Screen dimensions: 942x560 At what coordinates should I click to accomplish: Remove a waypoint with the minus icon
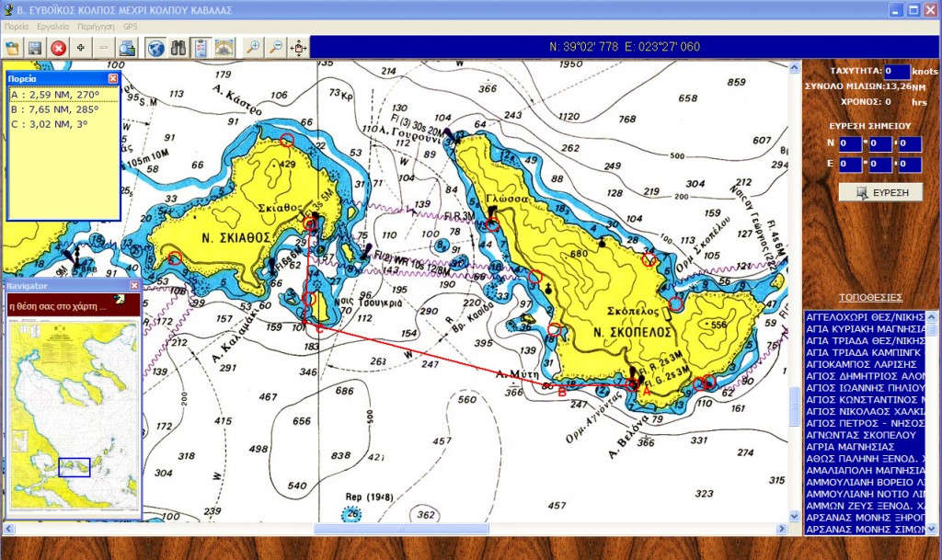pyautogui.click(x=104, y=48)
